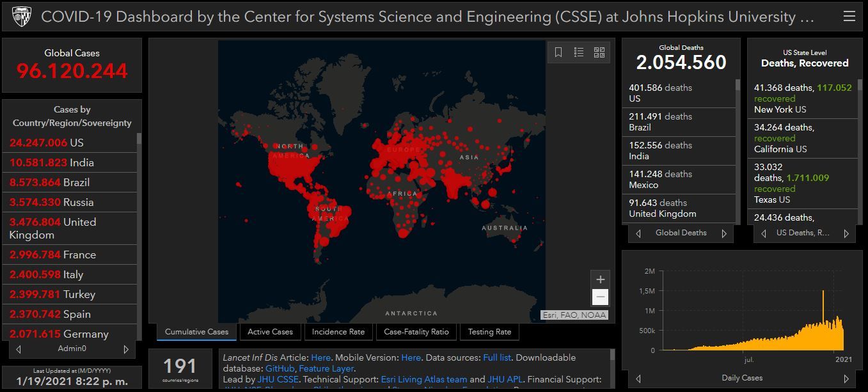Image resolution: width=868 pixels, height=392 pixels.
Task: Advance Global Deaths panel with right arrow
Action: pos(724,233)
